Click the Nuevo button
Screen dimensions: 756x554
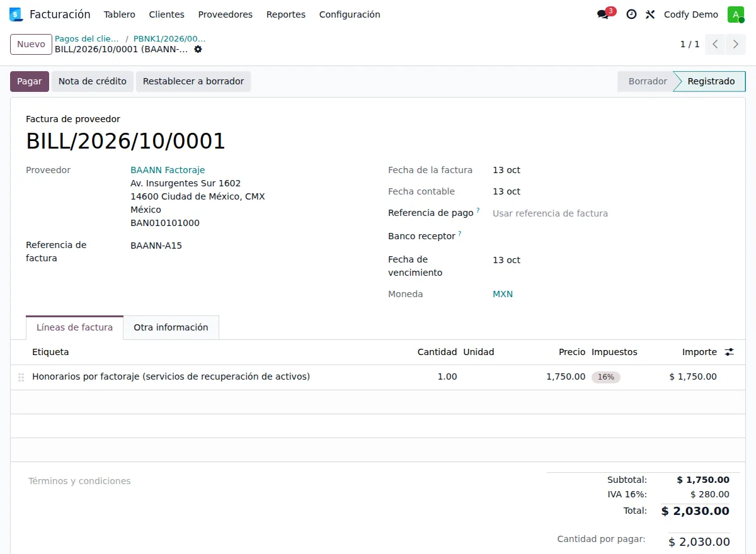(x=31, y=44)
